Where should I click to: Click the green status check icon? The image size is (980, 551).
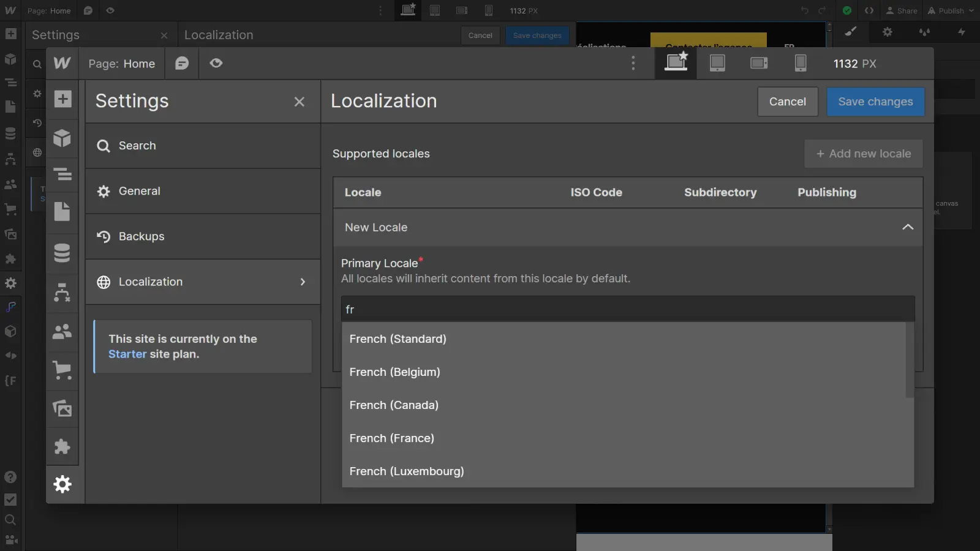coord(847,10)
